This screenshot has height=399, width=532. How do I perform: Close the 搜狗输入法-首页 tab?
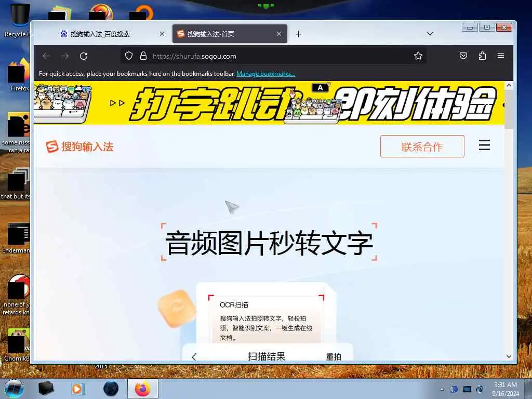pyautogui.click(x=279, y=34)
